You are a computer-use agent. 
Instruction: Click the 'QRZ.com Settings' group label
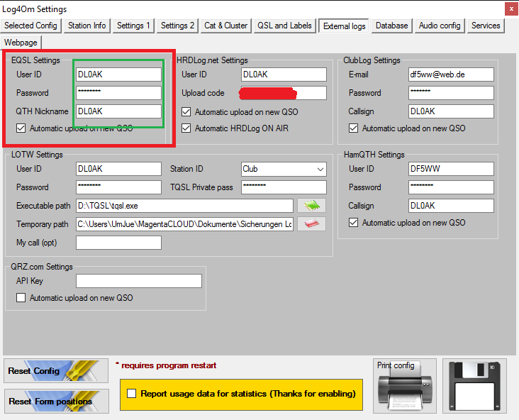point(42,267)
